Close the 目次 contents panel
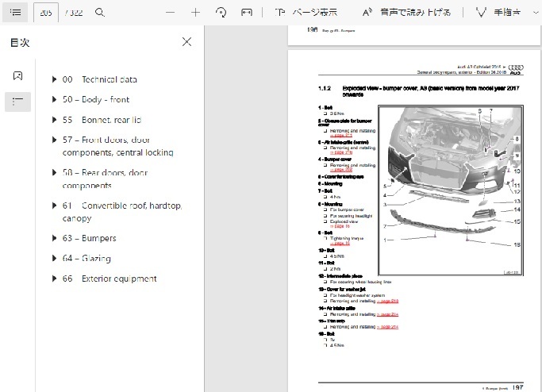The image size is (542, 392). (186, 42)
